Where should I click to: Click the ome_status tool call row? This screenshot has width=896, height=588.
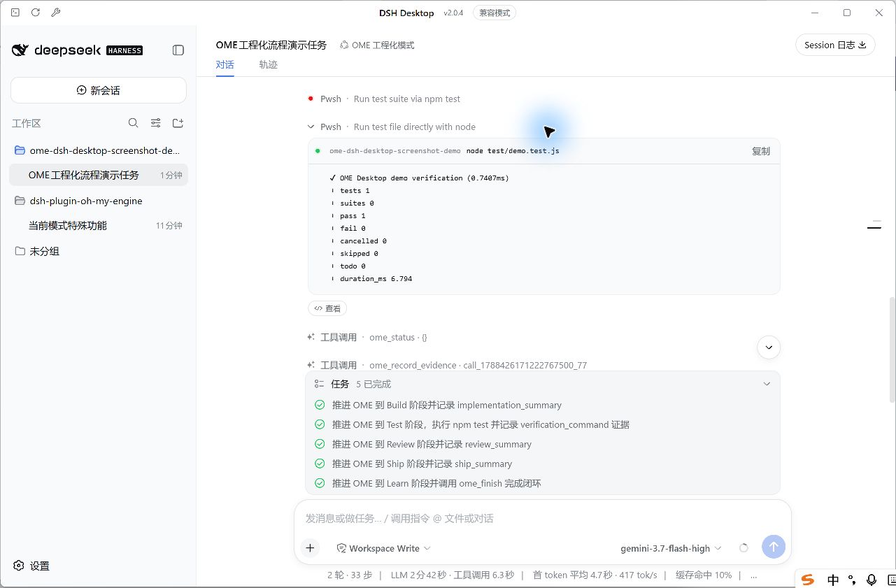tap(367, 337)
